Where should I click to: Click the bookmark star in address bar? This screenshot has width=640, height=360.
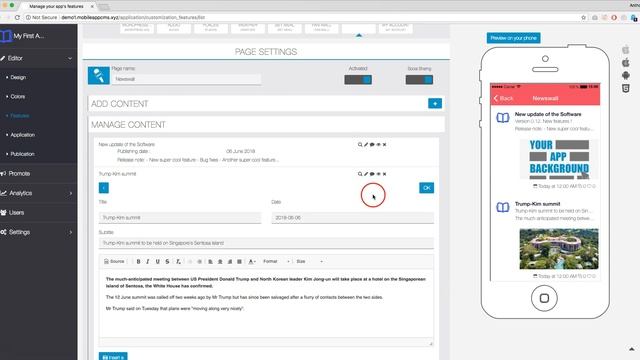click(x=583, y=18)
